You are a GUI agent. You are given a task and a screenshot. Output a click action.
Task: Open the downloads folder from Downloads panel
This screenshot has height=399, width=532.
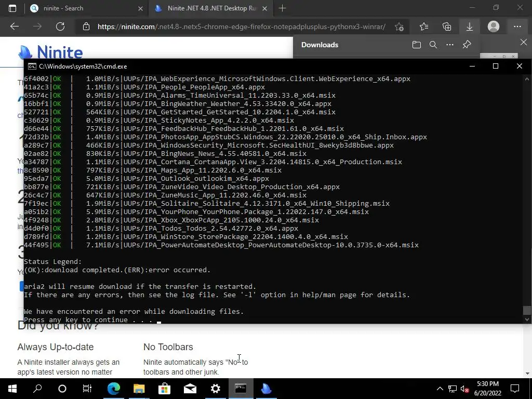pyautogui.click(x=417, y=45)
